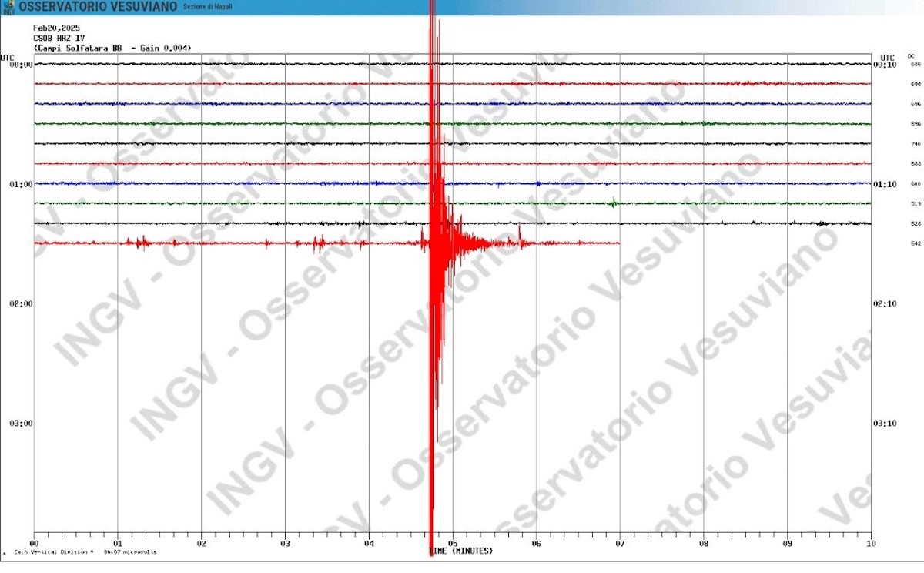Image resolution: width=924 pixels, height=573 pixels.
Task: Click the DC value 542
Action: click(x=916, y=243)
